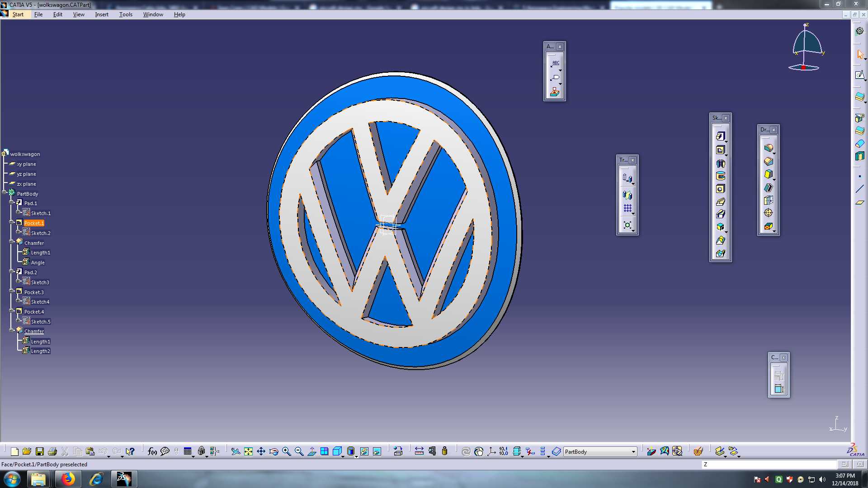Open Firefox from the Windows taskbar

68,479
